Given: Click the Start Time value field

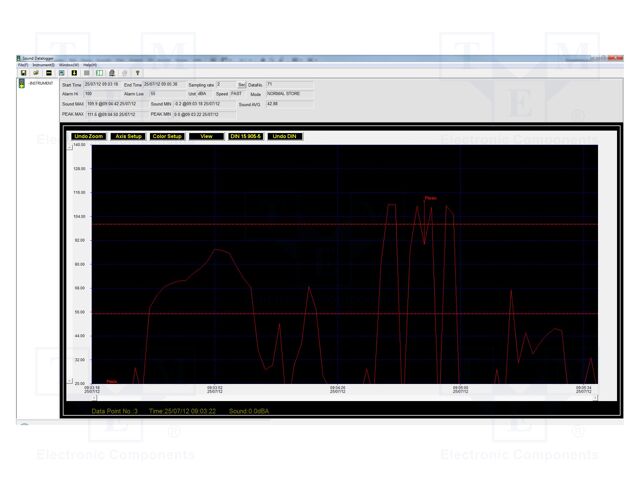Looking at the screenshot, I should click(x=103, y=85).
